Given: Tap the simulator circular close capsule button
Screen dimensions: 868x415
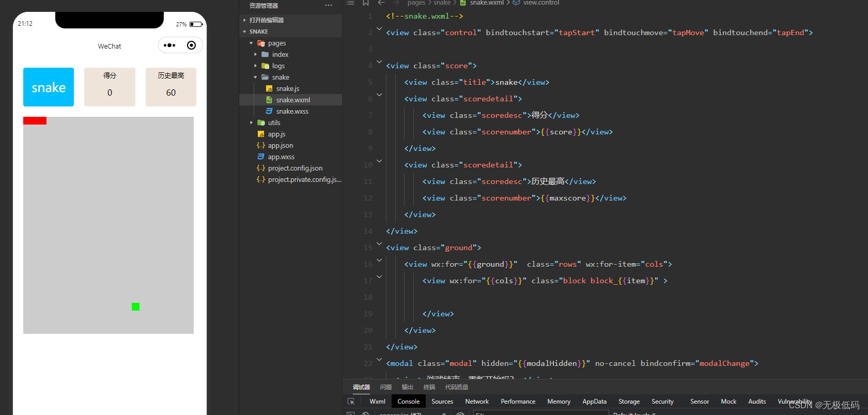Looking at the screenshot, I should 191,45.
